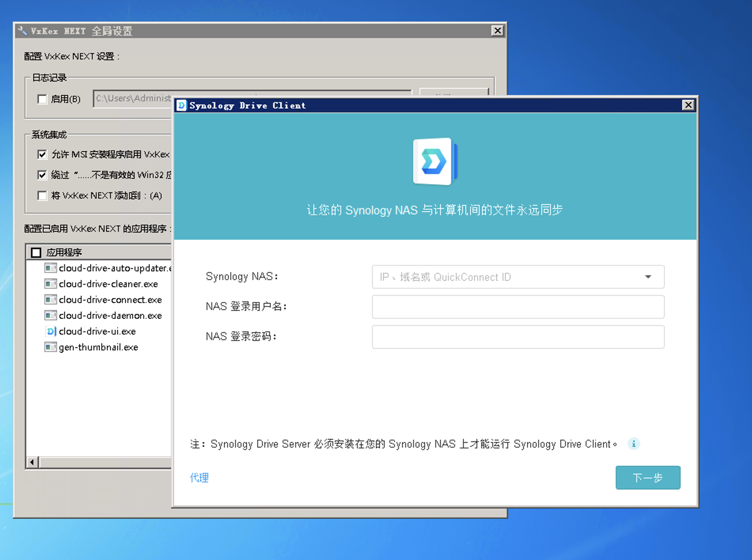Click the cloud-drive-daemon.exe file icon
This screenshot has height=560, width=752.
51,316
